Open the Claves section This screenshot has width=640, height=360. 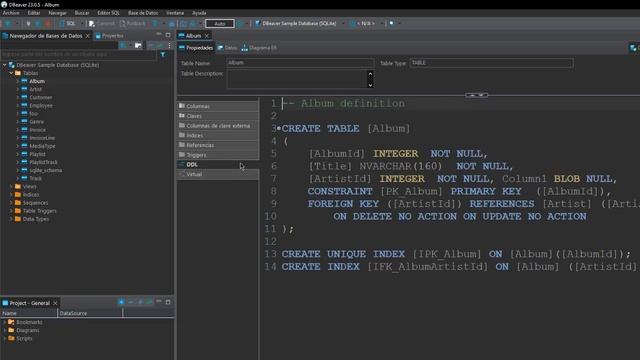tap(218, 116)
